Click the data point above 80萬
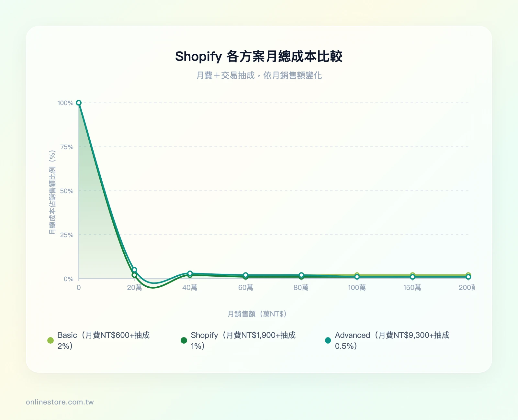This screenshot has width=518, height=420. pyautogui.click(x=301, y=275)
